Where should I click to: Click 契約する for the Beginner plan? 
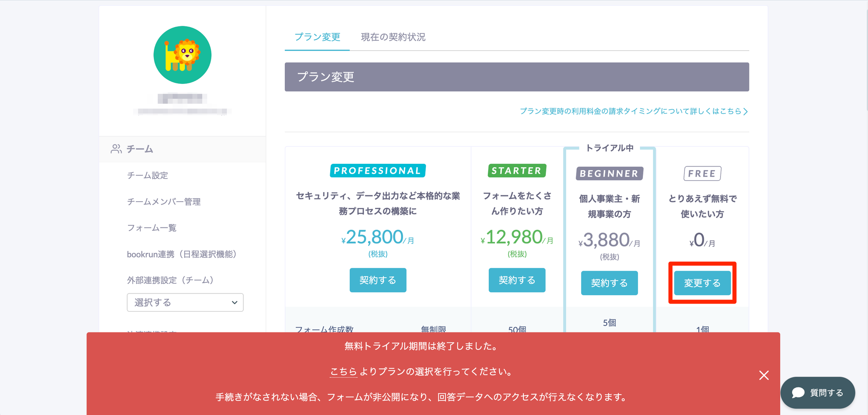pos(609,283)
